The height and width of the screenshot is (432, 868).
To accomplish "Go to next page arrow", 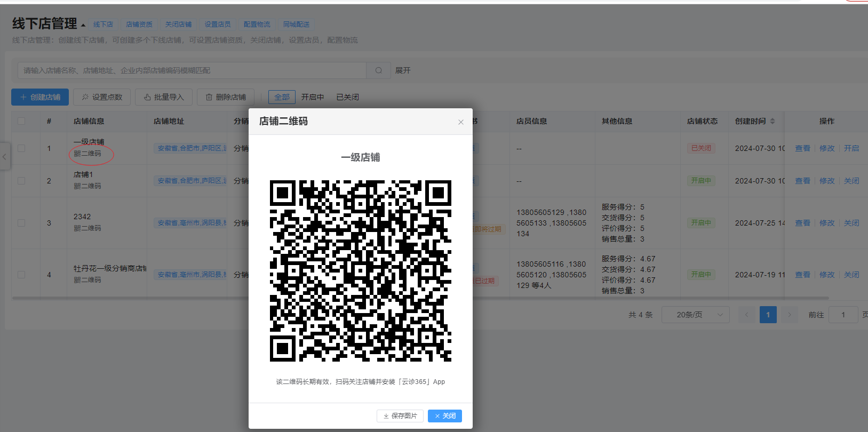I will point(790,315).
